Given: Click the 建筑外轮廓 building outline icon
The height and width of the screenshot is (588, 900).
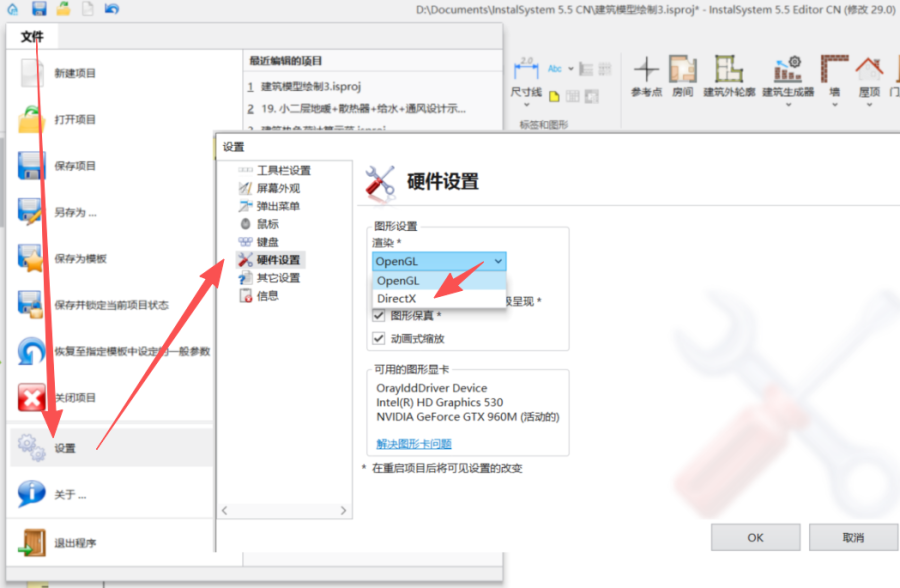Looking at the screenshot, I should tap(729, 70).
